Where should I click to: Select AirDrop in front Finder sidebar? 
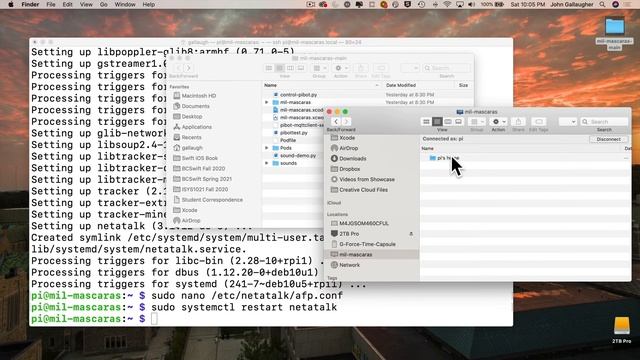click(x=349, y=148)
